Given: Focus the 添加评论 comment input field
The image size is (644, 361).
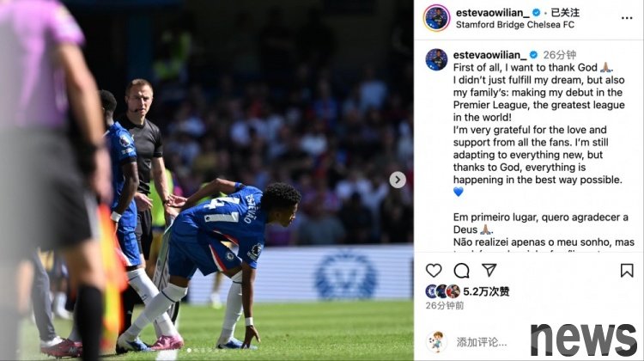Looking at the screenshot, I should (482, 342).
